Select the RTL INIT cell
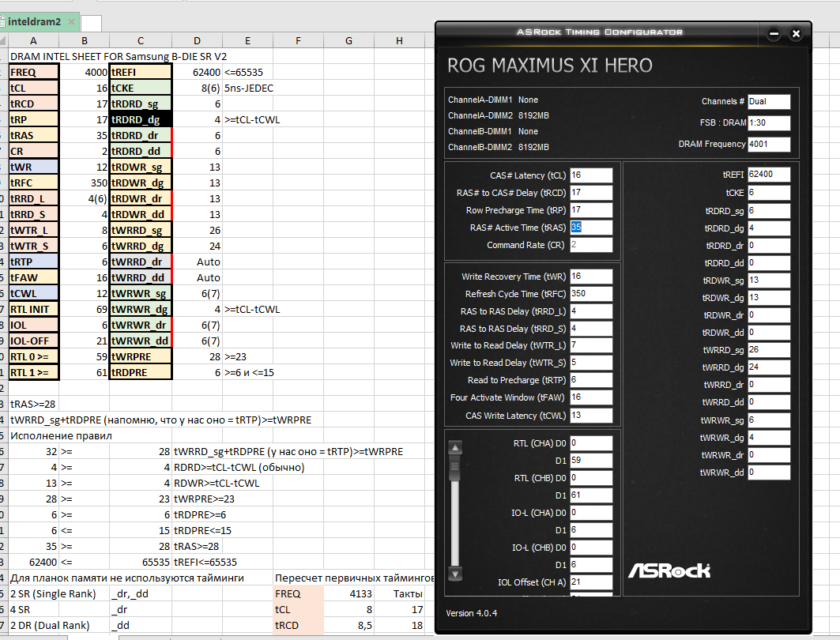This screenshot has height=640, width=840. click(33, 309)
